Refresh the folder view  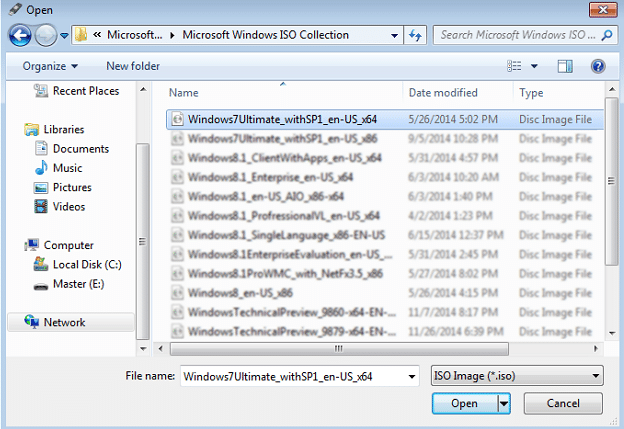click(415, 35)
